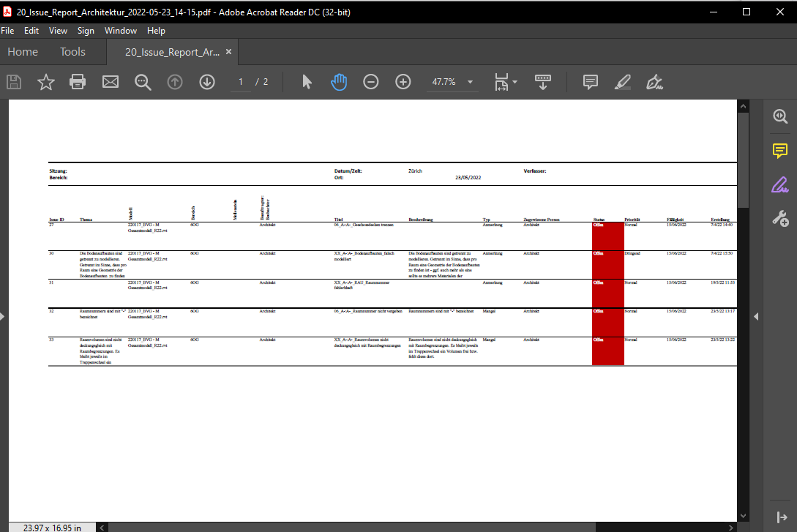Screen dimensions: 797x532
Task: Enable scrolling read mode icon
Action: click(543, 82)
